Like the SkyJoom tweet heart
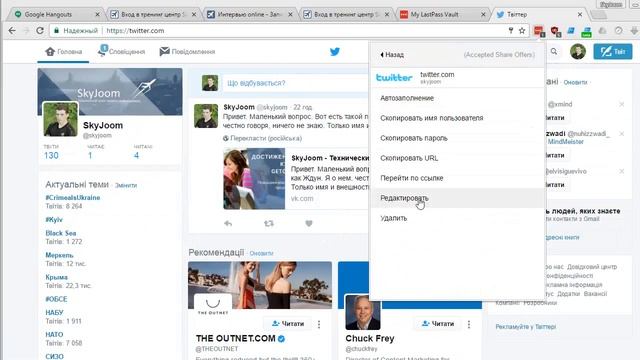The image size is (640, 360). [x=309, y=223]
